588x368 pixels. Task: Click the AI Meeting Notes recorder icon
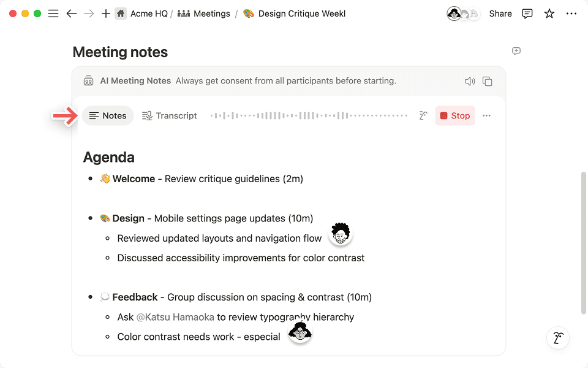click(x=88, y=80)
